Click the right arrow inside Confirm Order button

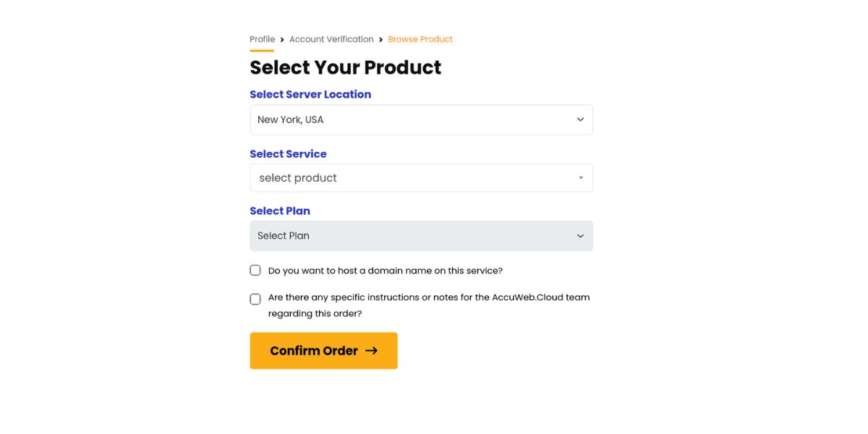point(372,350)
